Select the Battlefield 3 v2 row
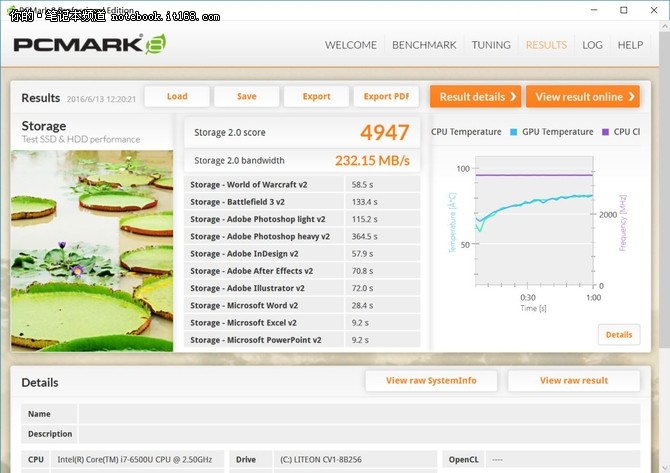670x473 pixels. pos(302,202)
